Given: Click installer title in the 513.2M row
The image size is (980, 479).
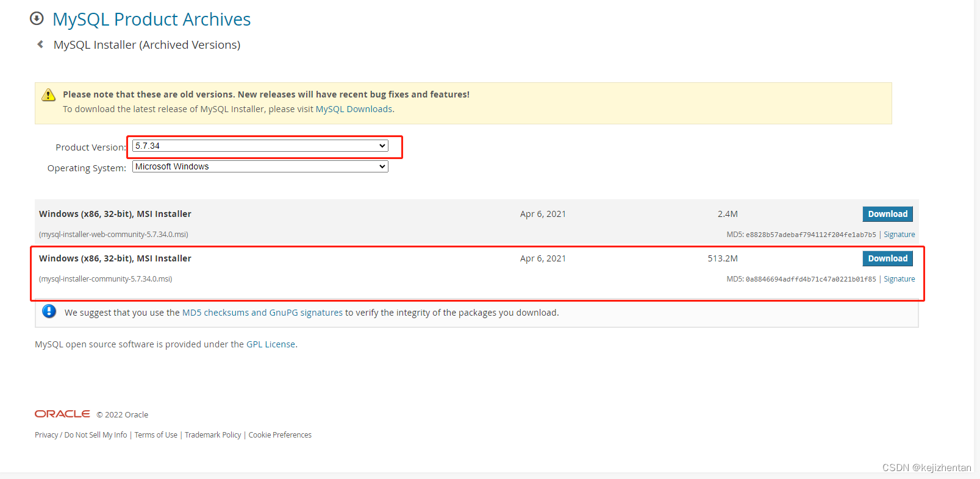Looking at the screenshot, I should click(115, 258).
